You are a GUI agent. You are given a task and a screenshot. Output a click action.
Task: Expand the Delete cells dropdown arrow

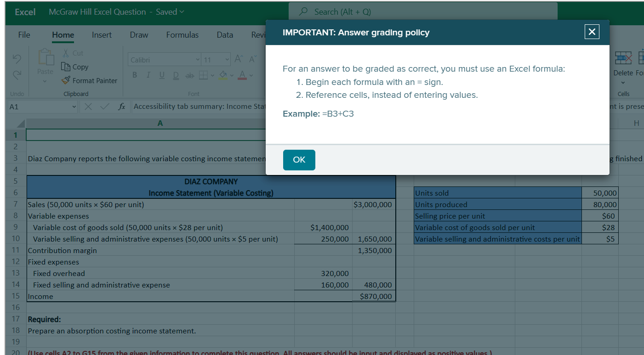(x=623, y=83)
